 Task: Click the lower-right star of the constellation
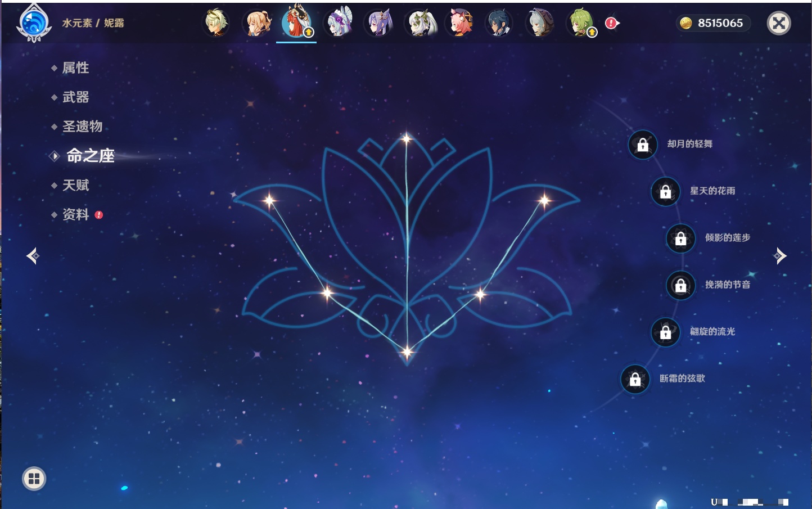481,294
